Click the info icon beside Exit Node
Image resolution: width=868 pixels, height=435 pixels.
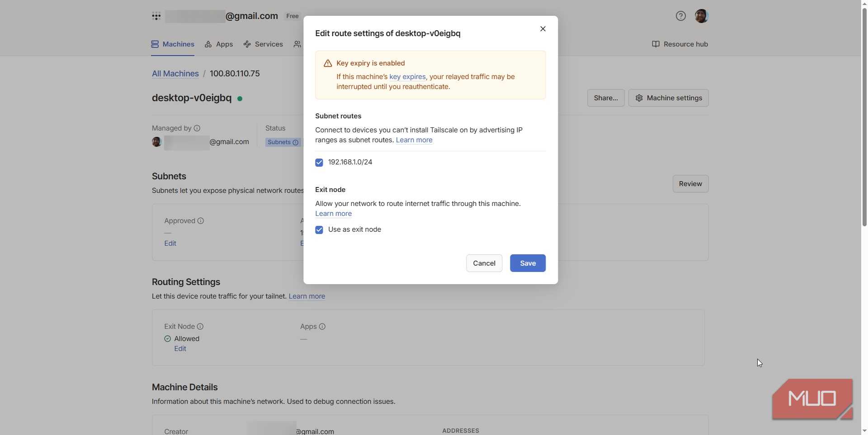[200, 327]
